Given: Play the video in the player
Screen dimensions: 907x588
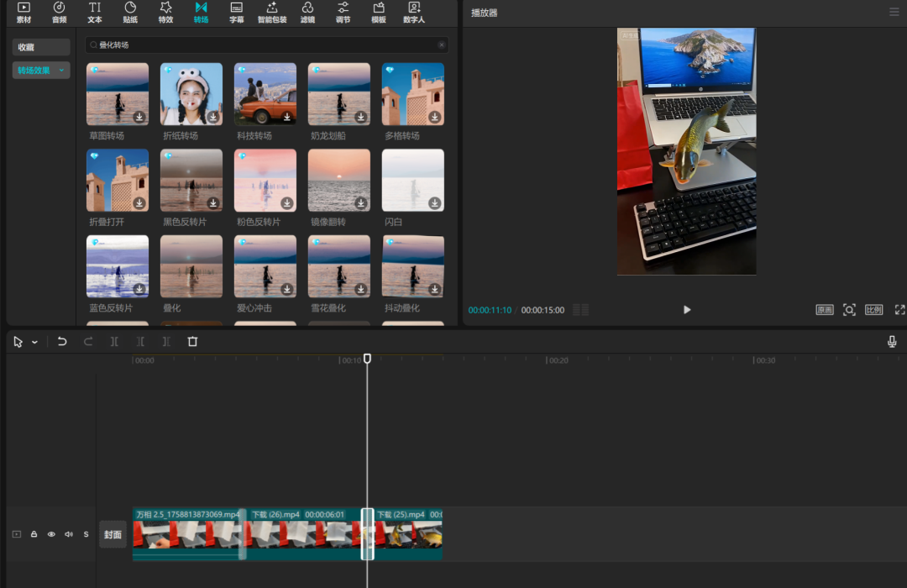Looking at the screenshot, I should click(687, 310).
